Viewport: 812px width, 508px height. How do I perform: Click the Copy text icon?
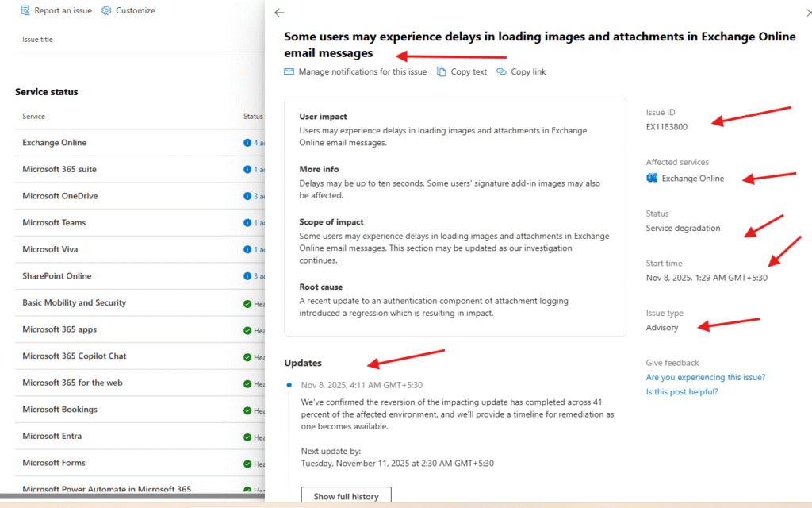coord(442,71)
